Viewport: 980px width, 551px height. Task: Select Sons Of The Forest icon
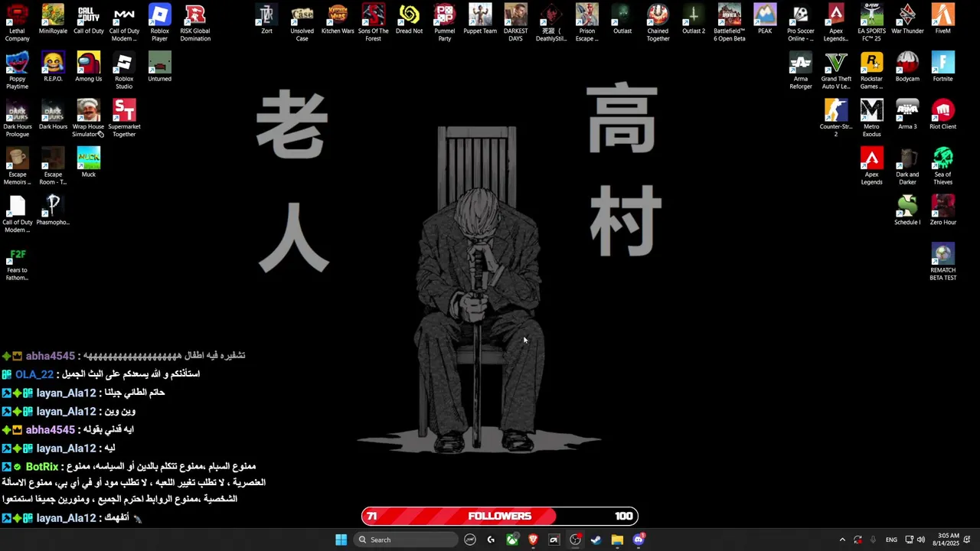pos(373,23)
